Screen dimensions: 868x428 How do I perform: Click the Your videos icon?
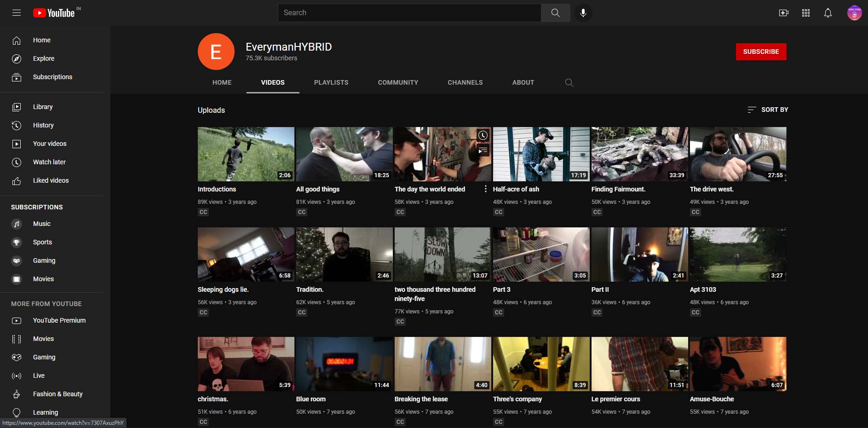tap(17, 144)
